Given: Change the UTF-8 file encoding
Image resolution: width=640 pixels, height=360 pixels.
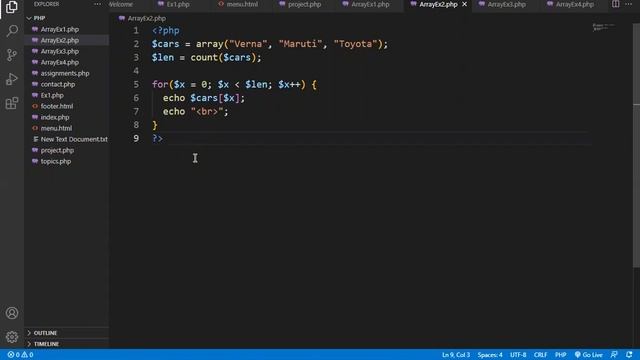Looking at the screenshot, I should 518,355.
